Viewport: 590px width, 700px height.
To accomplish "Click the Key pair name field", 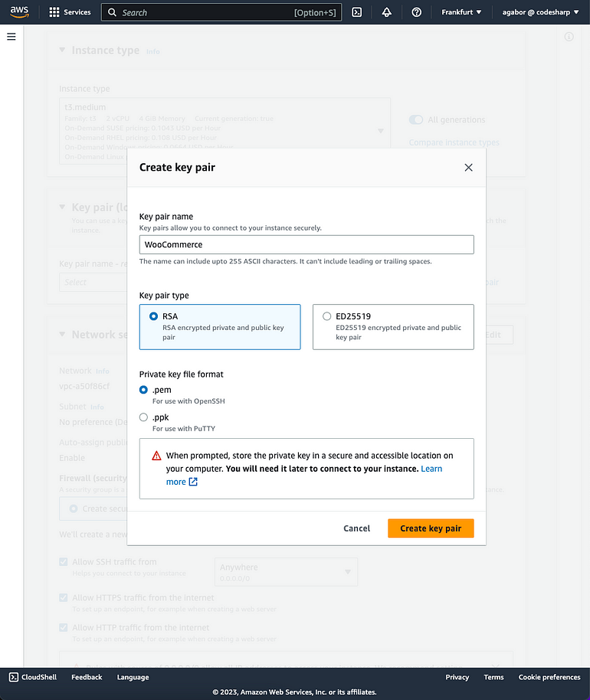I will [306, 244].
